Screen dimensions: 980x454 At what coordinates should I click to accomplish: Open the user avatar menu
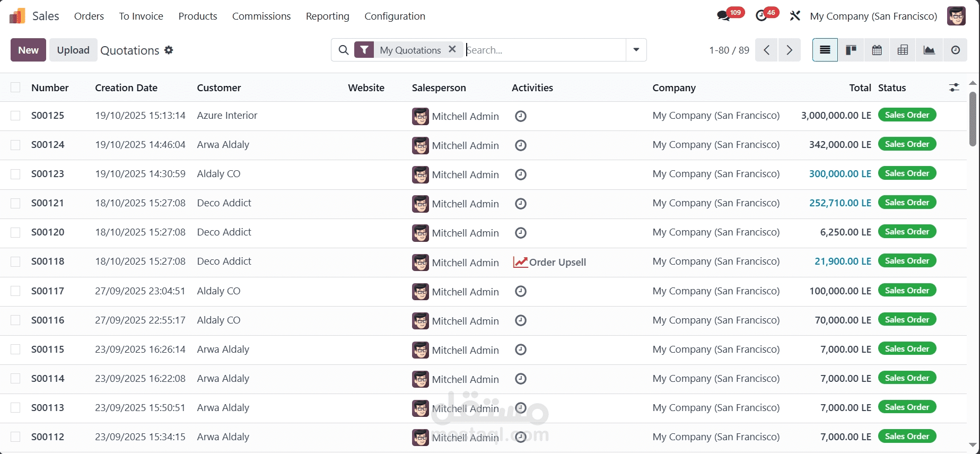(x=957, y=16)
